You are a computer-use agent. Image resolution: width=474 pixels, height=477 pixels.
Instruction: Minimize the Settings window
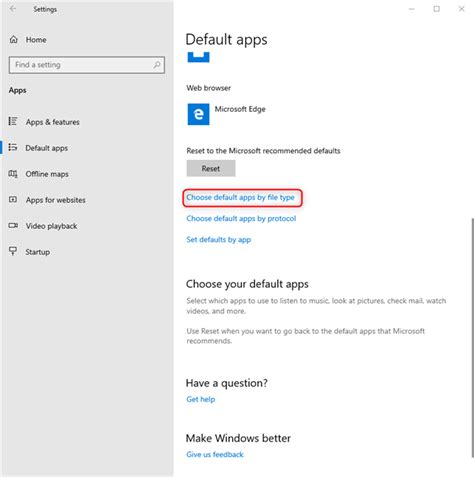412,9
